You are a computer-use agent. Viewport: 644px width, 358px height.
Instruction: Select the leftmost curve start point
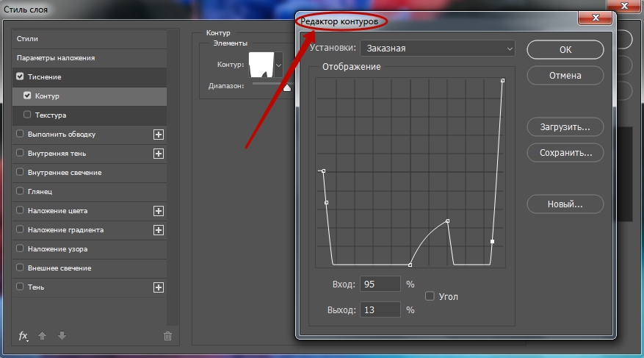point(324,171)
